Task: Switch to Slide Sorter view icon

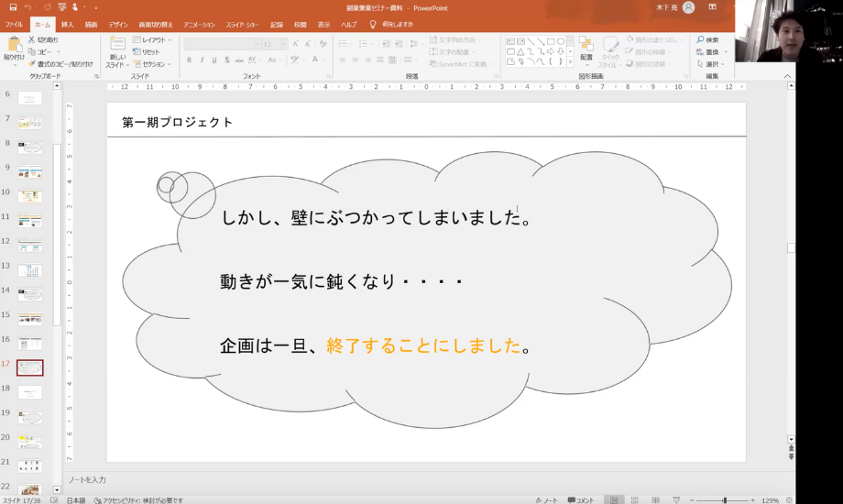Action: (634, 500)
